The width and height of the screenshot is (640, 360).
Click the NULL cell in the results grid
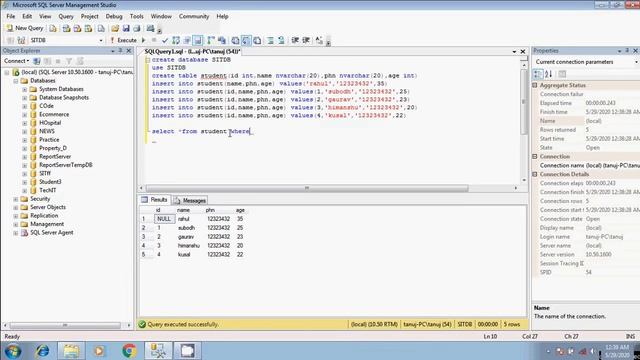164,219
